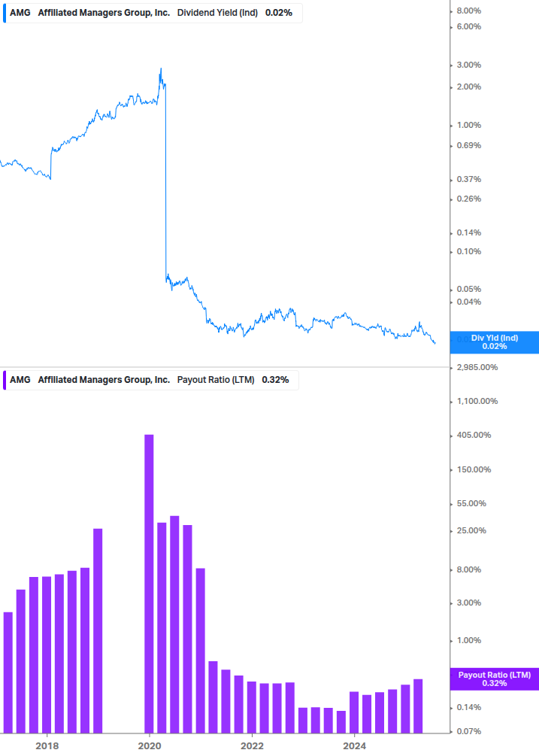The width and height of the screenshot is (539, 756).
Task: Click the blue Div Yld (Ind) 0.02% tag
Action: pyautogui.click(x=494, y=342)
